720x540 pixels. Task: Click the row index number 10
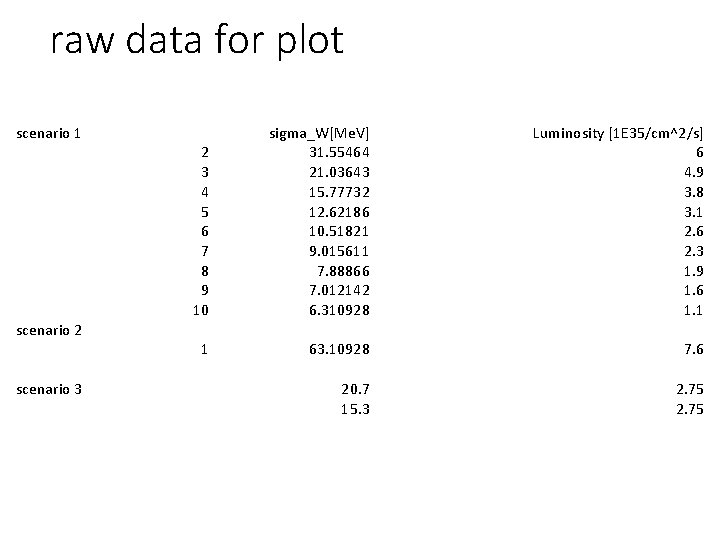[x=201, y=310]
